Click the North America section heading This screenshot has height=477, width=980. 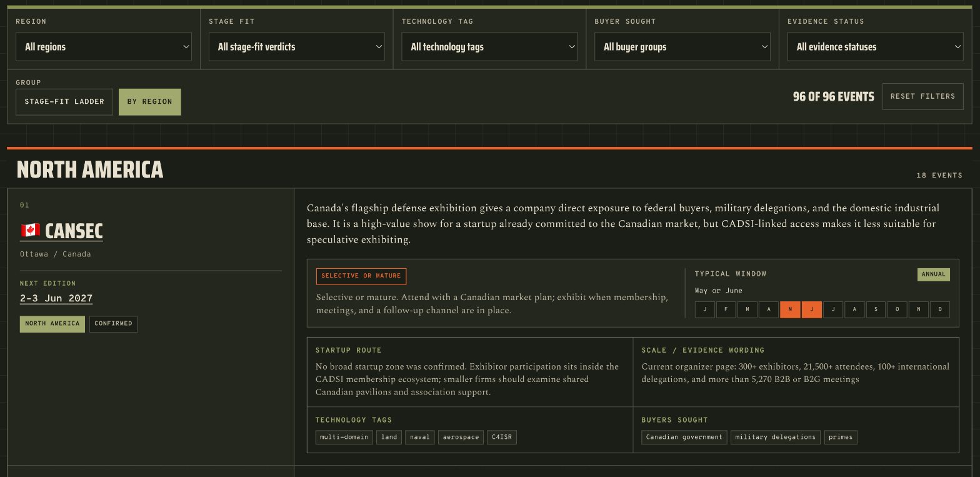coord(90,169)
